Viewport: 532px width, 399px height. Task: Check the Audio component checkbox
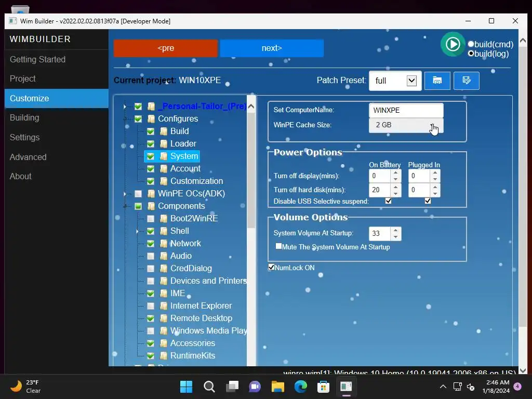pos(151,256)
